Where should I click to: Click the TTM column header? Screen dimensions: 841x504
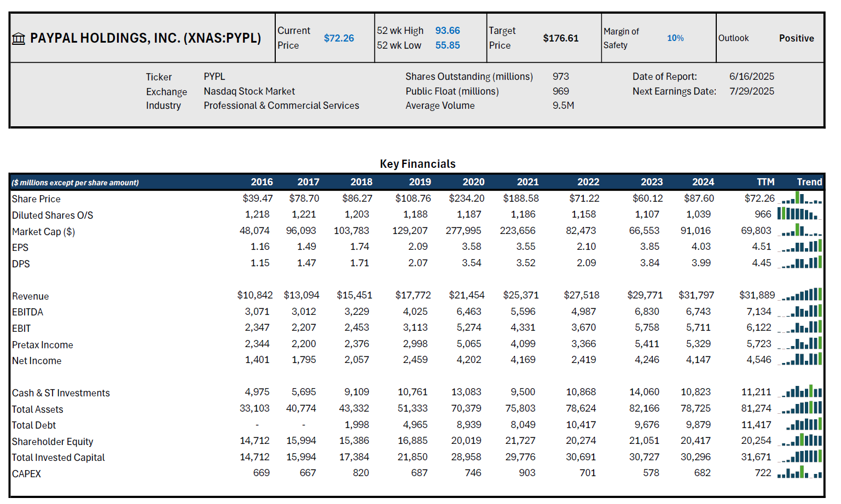tap(765, 182)
